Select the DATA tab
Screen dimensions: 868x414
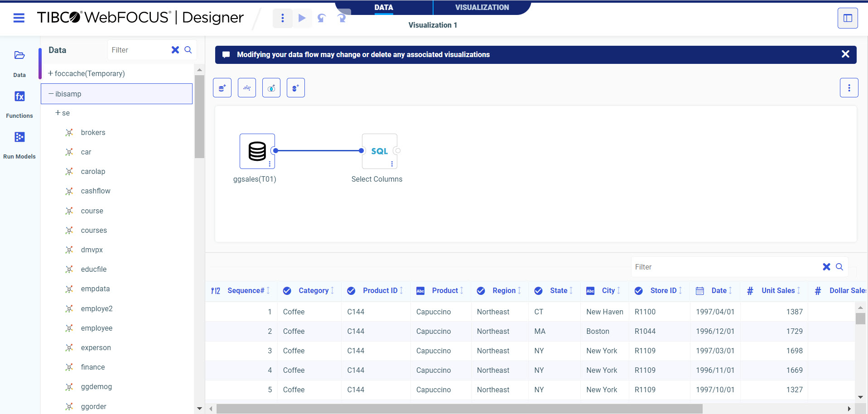point(383,7)
